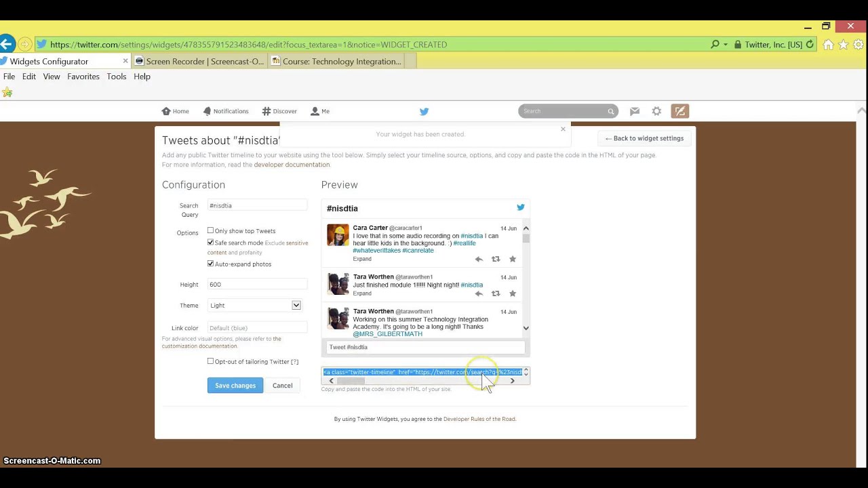Click Save changes button

tap(235, 386)
